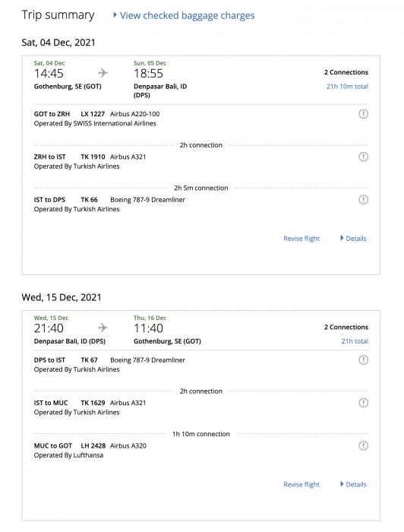Revise flight departing Gothenburg on 04 Dec
Image resolution: width=404 pixels, height=532 pixels.
click(x=301, y=239)
